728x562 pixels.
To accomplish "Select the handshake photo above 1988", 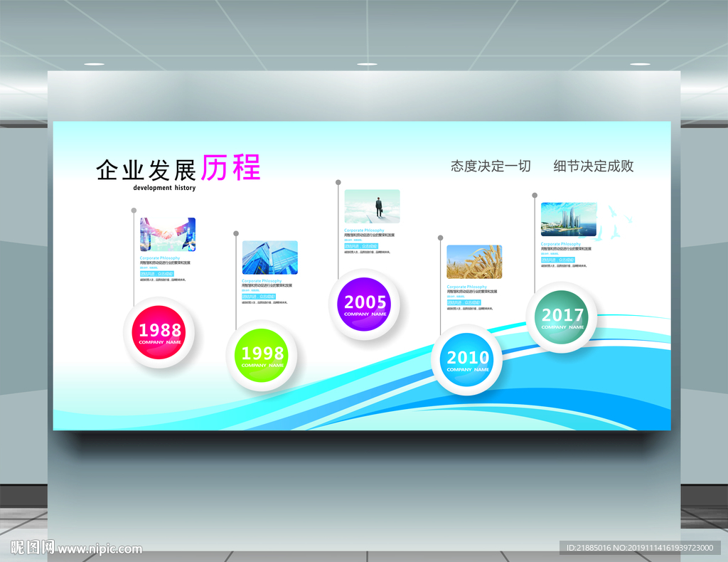I will click(168, 235).
